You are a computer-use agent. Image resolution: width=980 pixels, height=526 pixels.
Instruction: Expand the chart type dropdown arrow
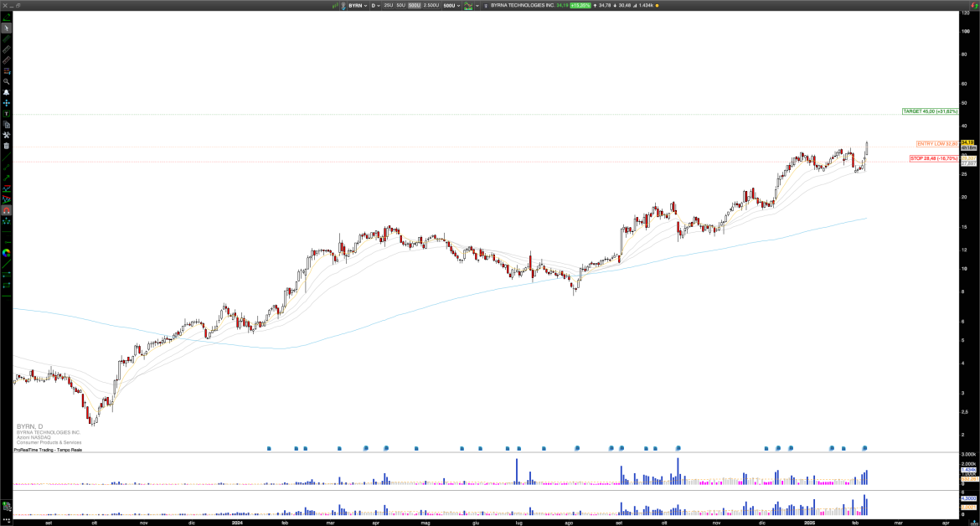(477, 6)
